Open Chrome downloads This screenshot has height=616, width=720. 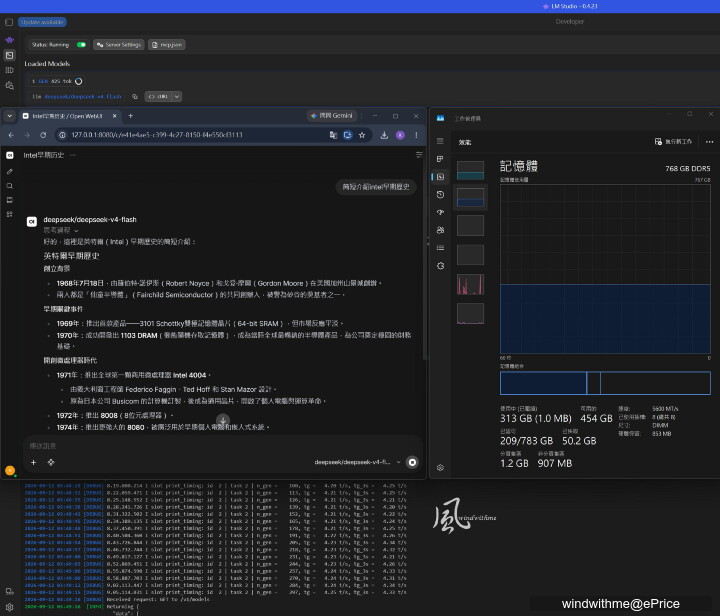coord(384,135)
